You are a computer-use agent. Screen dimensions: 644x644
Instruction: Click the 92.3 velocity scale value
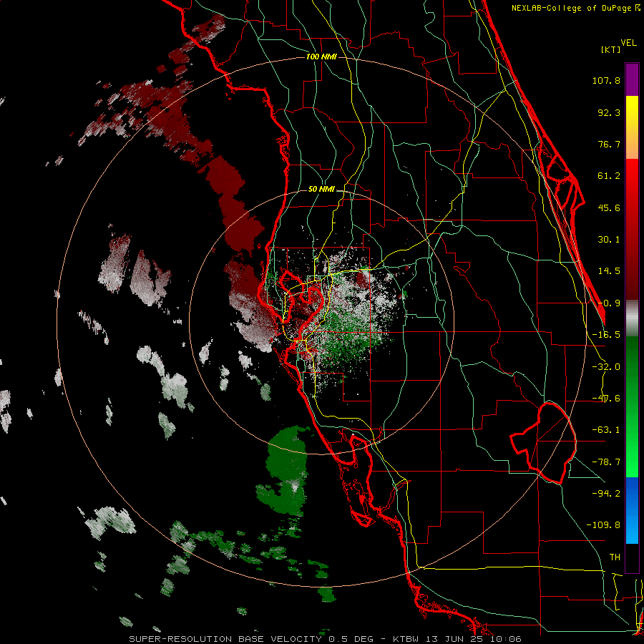[x=609, y=112]
